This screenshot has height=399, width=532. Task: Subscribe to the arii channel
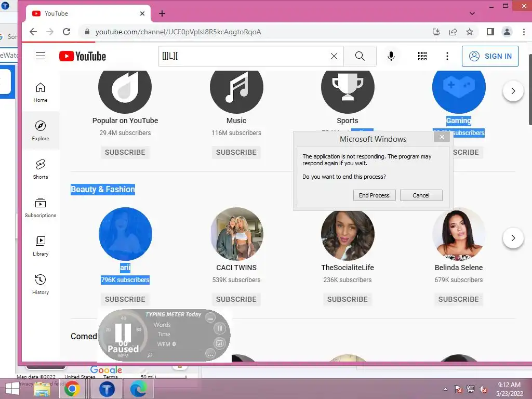pos(125,299)
